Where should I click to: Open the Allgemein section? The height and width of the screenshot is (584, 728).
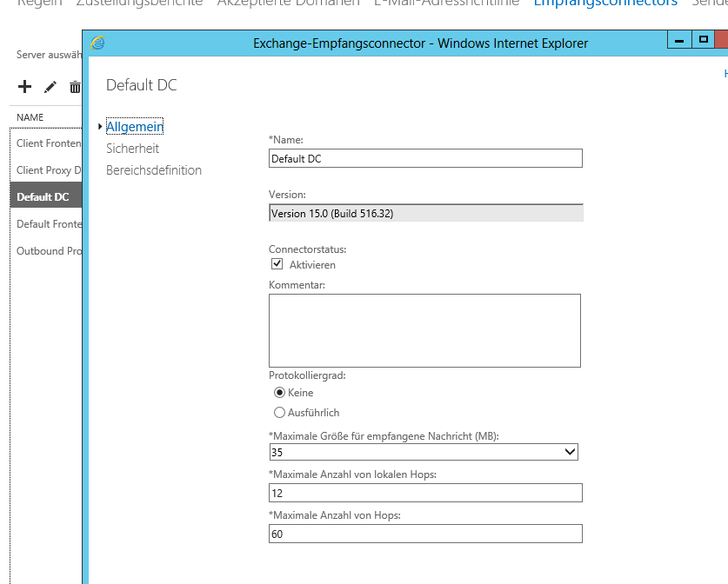pos(135,127)
